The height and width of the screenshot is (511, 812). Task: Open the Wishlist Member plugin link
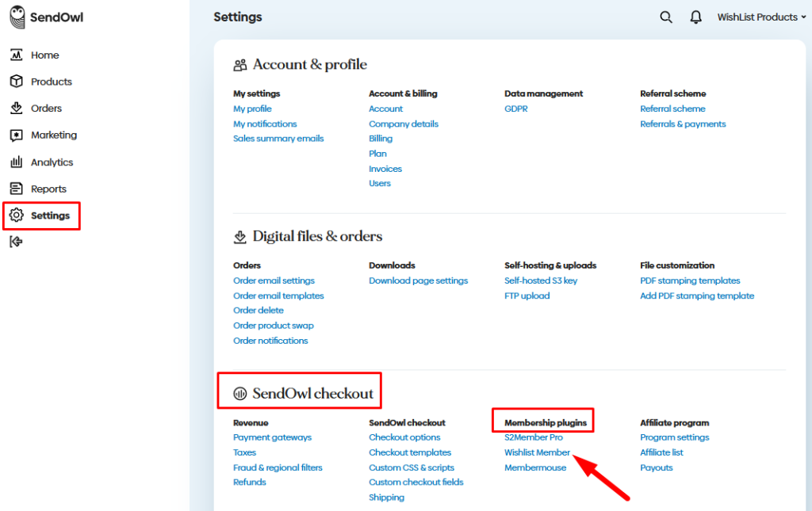pyautogui.click(x=537, y=452)
